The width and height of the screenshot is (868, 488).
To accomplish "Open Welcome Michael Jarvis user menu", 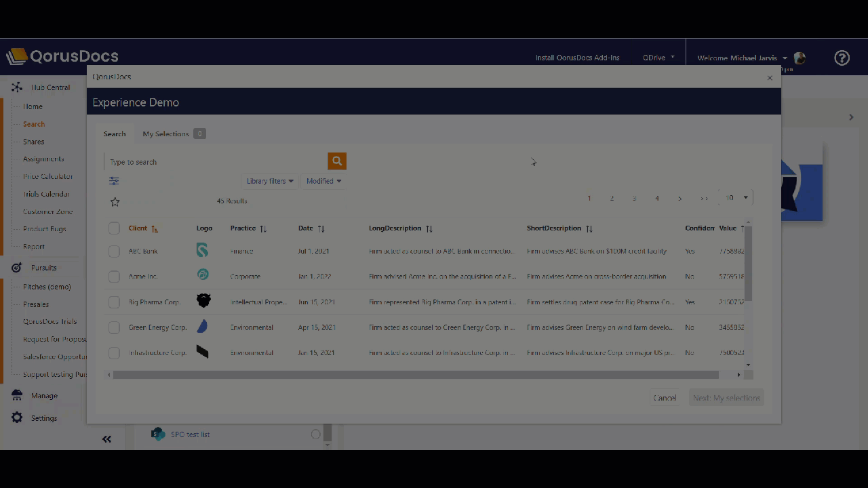I will [x=743, y=58].
